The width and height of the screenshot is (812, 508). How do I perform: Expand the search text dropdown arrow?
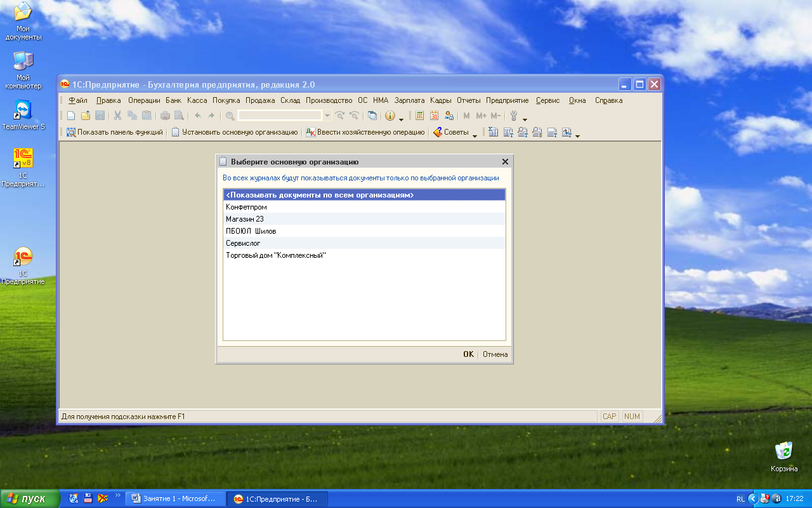(x=327, y=116)
